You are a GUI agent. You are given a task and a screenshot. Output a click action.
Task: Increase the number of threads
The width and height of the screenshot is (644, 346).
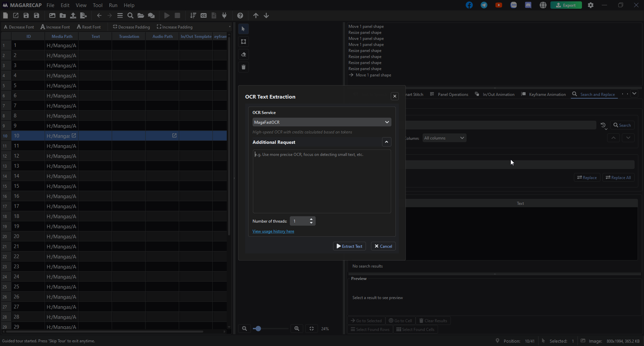pos(311,219)
